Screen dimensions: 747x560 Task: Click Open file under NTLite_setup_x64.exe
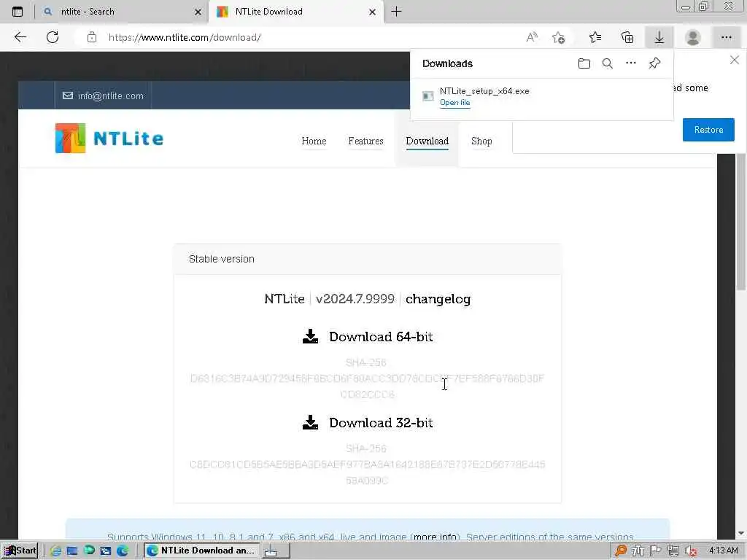pyautogui.click(x=455, y=102)
